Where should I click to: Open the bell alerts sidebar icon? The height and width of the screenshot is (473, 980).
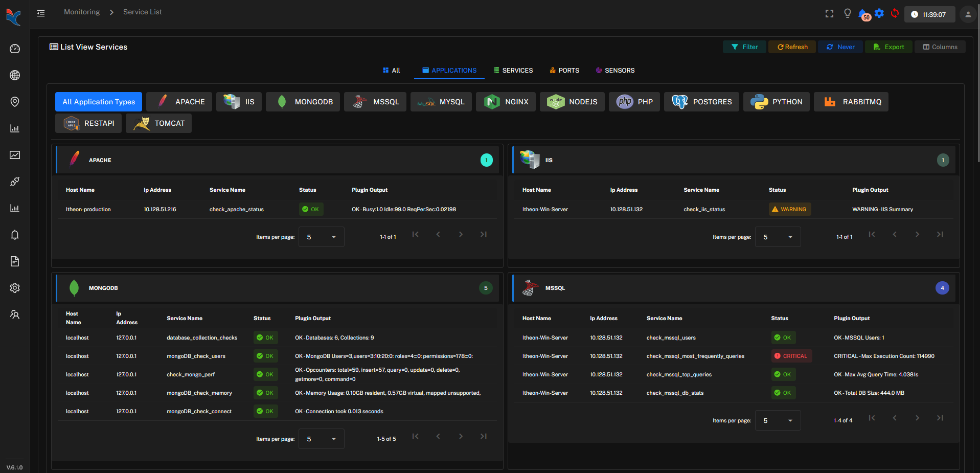pos(15,235)
